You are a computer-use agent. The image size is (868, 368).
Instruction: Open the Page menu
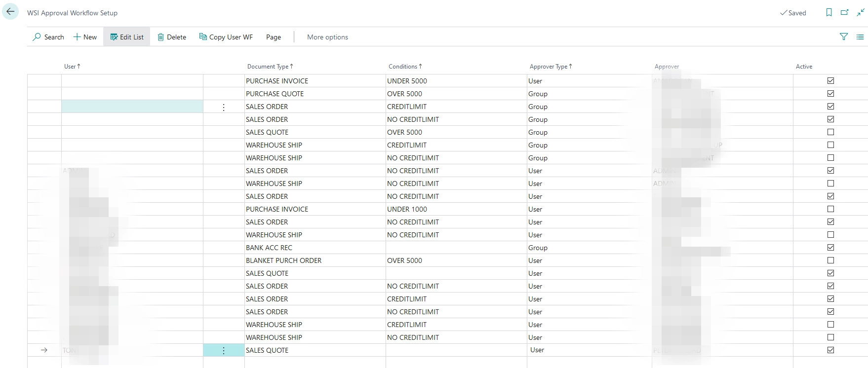coord(274,37)
